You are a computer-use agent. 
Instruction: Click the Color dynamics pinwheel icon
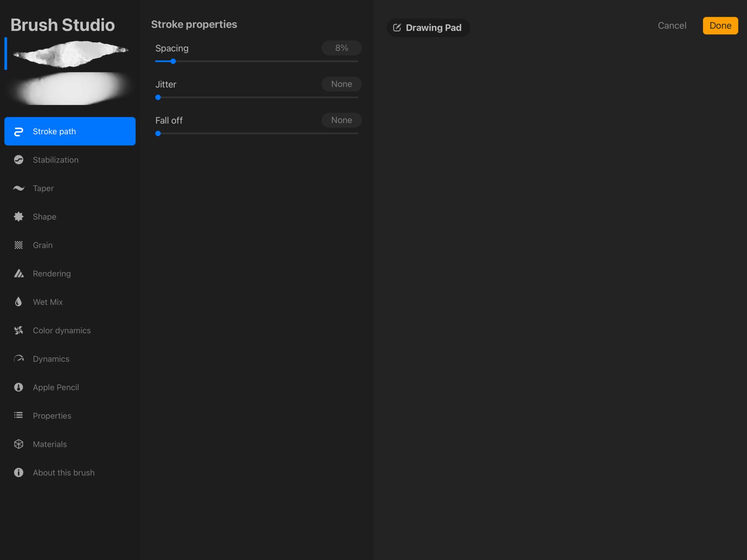[x=18, y=330]
